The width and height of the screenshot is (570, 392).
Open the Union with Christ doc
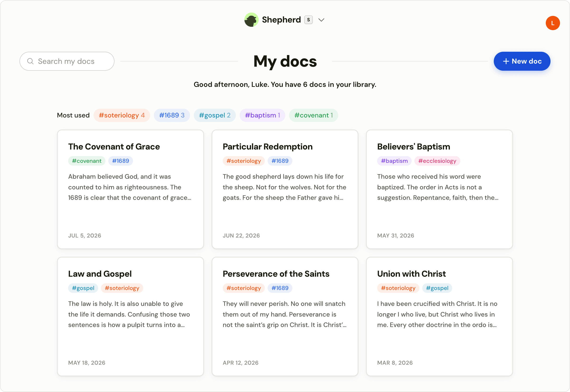[x=439, y=316]
